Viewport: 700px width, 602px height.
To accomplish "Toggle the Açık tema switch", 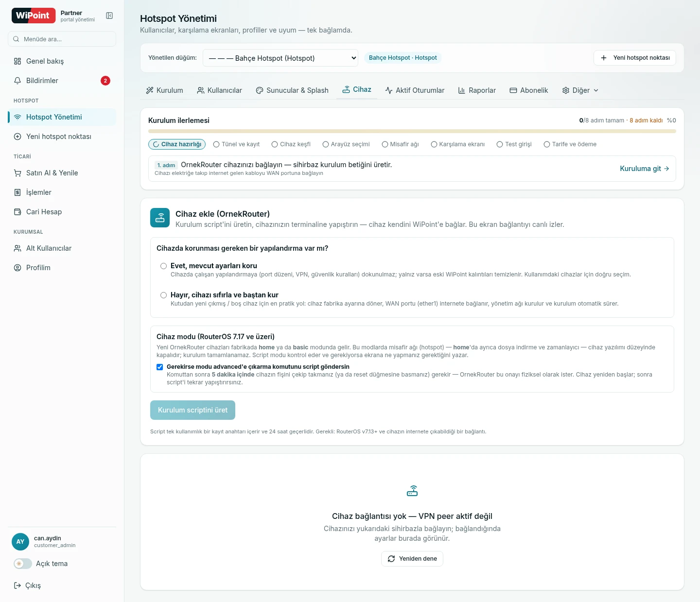I will coord(22,564).
